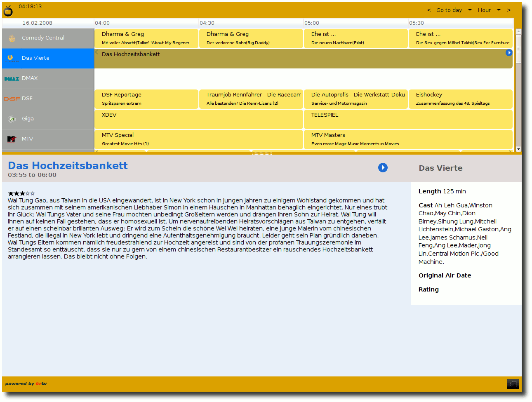
Task: Click the DSF channel logo
Action: [x=12, y=99]
